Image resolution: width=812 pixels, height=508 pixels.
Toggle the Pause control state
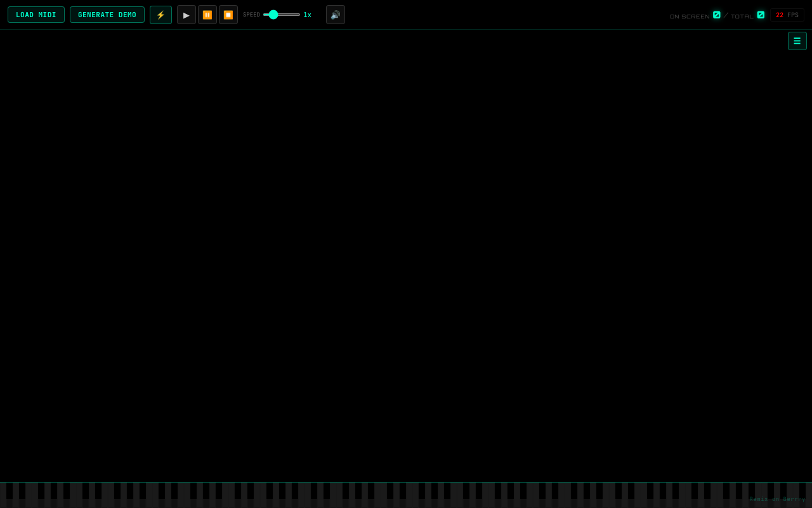207,15
